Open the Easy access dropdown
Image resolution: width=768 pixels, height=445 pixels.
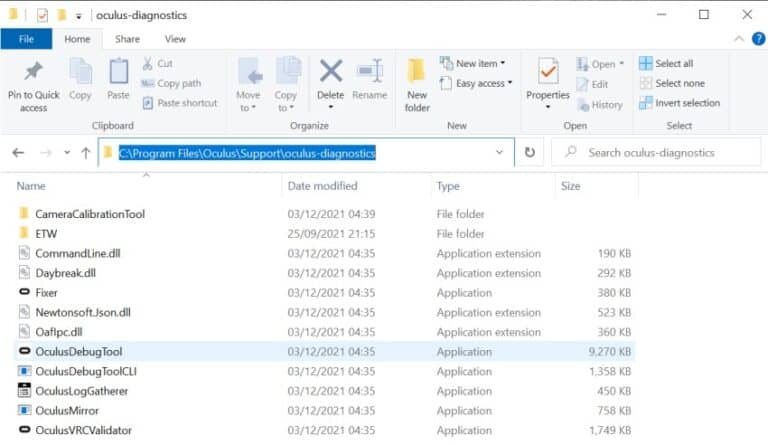(x=476, y=83)
